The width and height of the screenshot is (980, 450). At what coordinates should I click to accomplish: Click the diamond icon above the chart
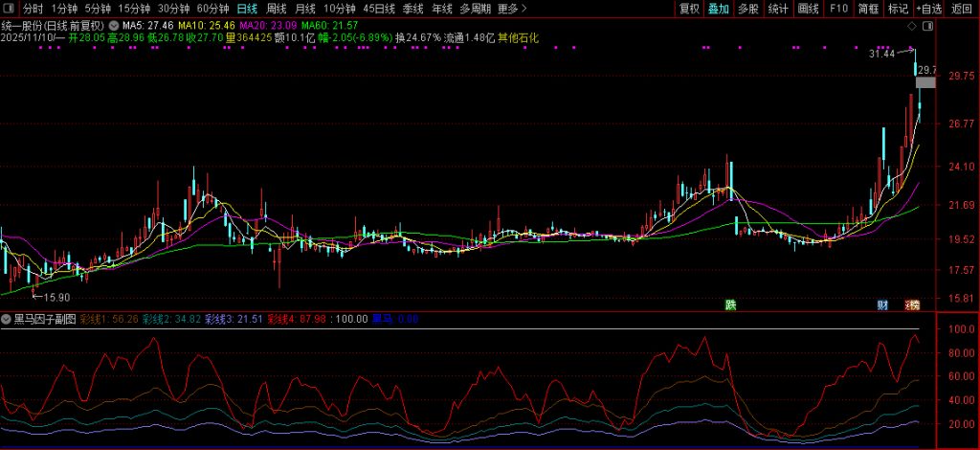[x=912, y=26]
